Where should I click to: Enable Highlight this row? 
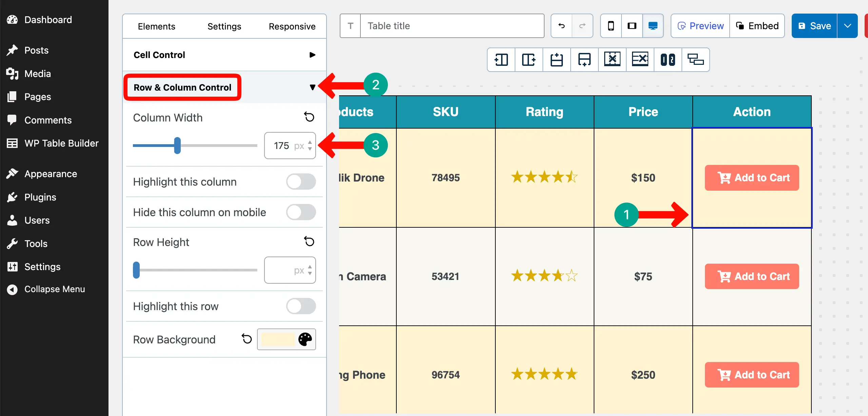301,306
